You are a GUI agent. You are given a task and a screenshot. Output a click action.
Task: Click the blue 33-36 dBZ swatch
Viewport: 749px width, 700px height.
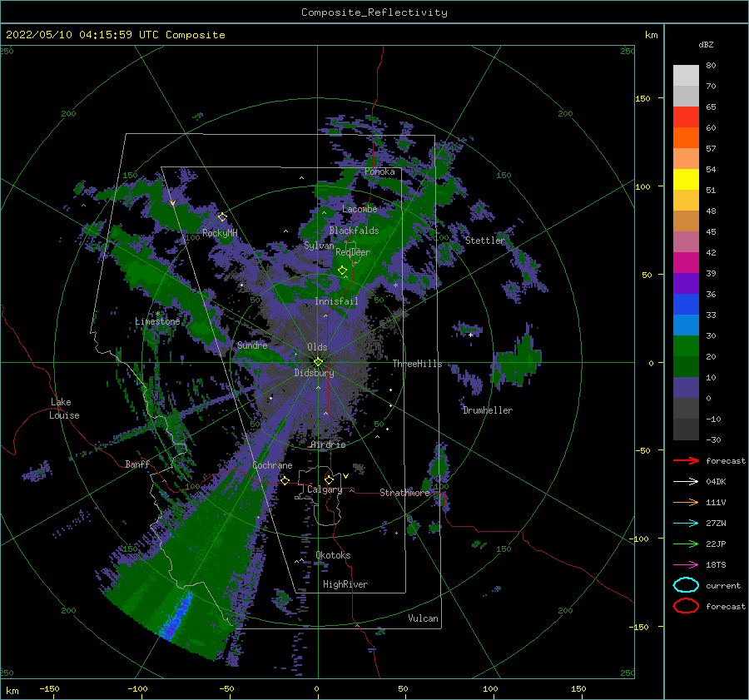[686, 305]
